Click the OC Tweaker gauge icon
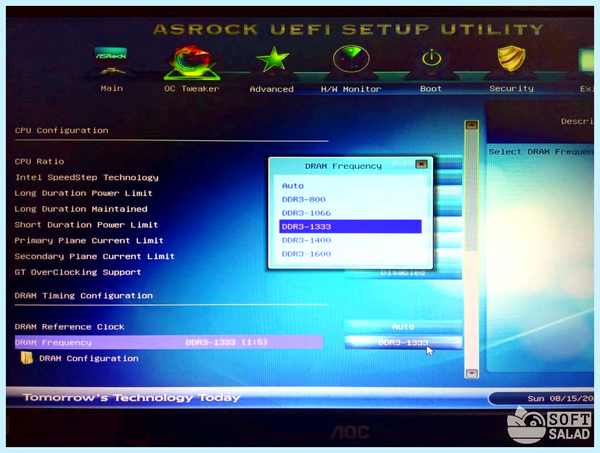This screenshot has width=600, height=453. coord(192,62)
